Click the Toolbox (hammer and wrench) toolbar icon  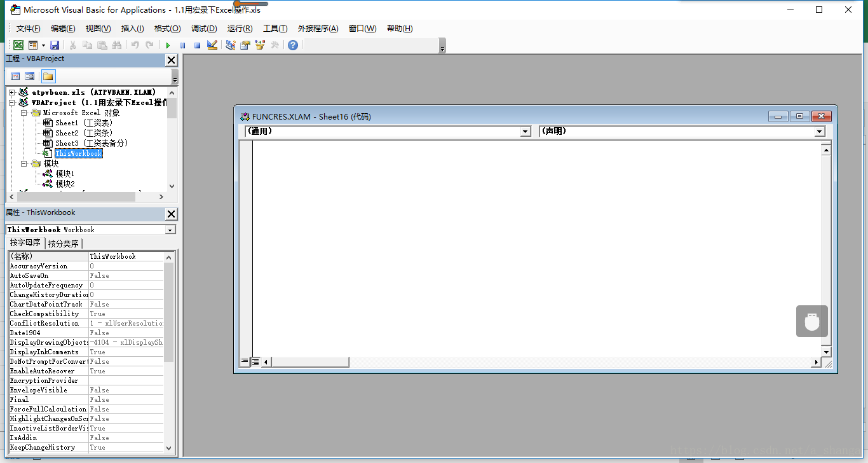(x=275, y=45)
